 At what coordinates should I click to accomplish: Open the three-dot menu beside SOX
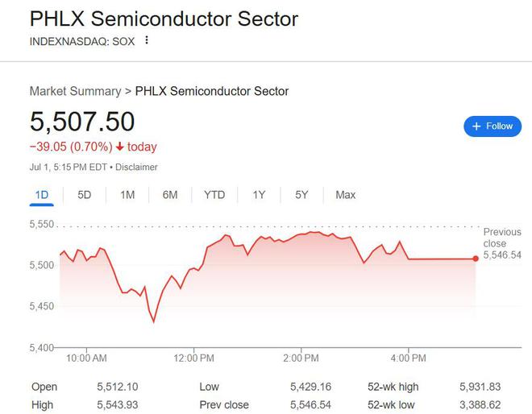[x=147, y=40]
